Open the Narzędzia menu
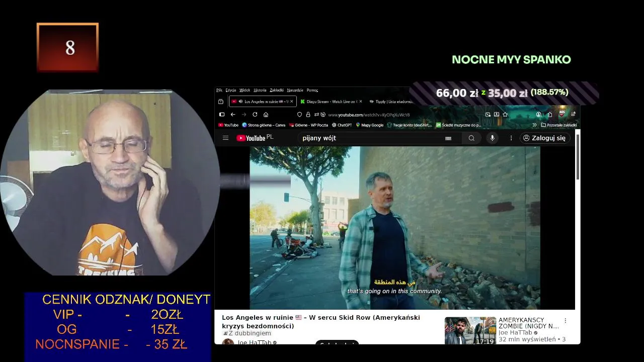 pyautogui.click(x=295, y=90)
